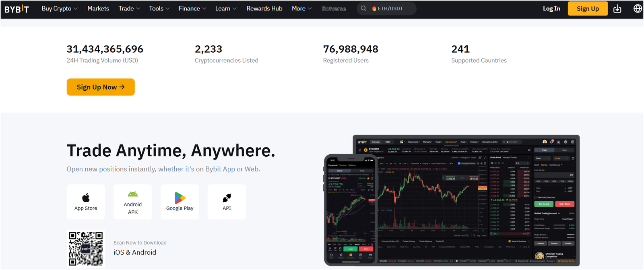Click the App Store label
This screenshot has height=270, width=644.
86,208
